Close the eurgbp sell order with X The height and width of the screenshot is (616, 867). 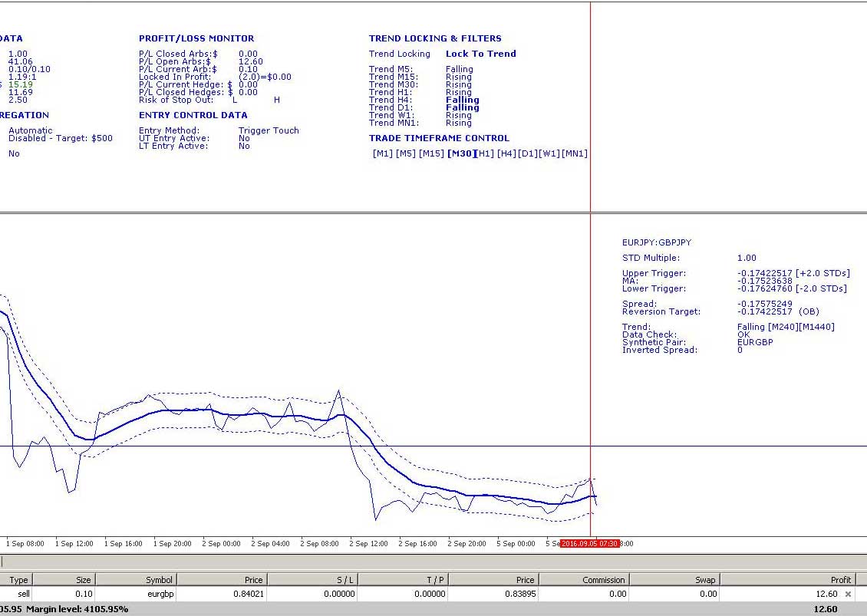tap(848, 594)
